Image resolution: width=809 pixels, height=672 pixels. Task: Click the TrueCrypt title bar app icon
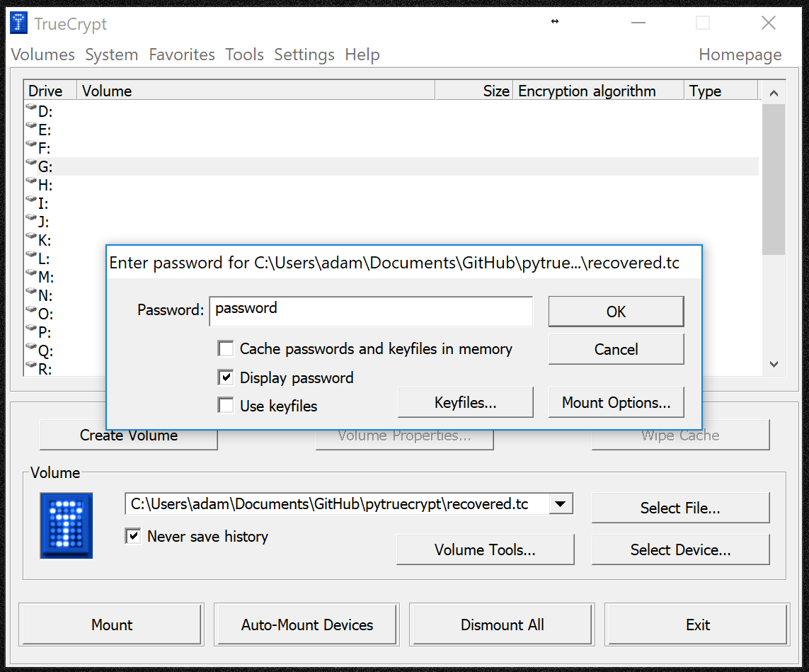pyautogui.click(x=18, y=23)
